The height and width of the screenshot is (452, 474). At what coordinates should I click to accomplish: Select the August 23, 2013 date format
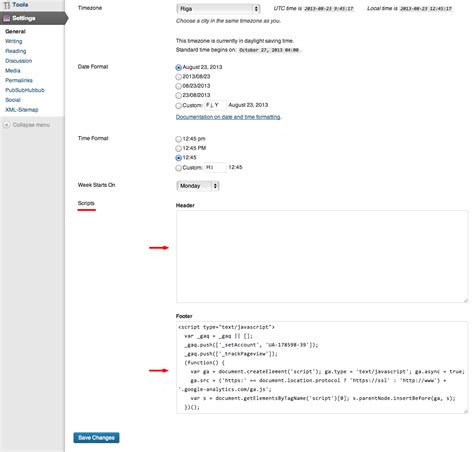pyautogui.click(x=178, y=68)
